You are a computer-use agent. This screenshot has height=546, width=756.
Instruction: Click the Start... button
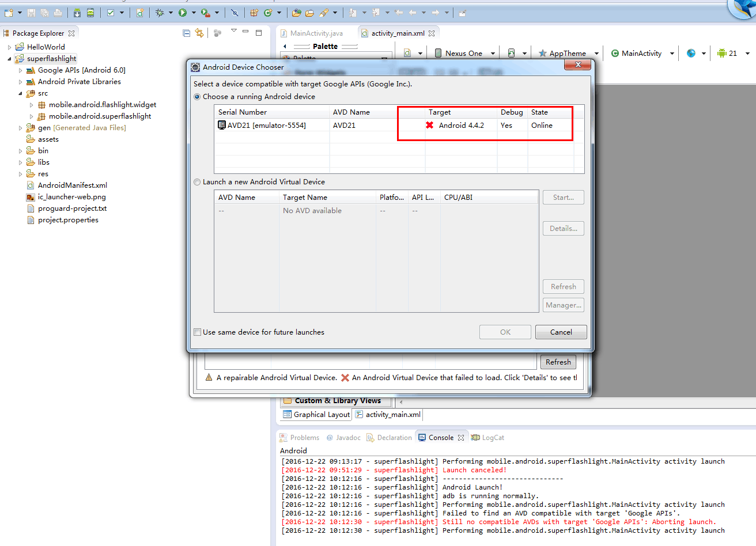point(564,198)
